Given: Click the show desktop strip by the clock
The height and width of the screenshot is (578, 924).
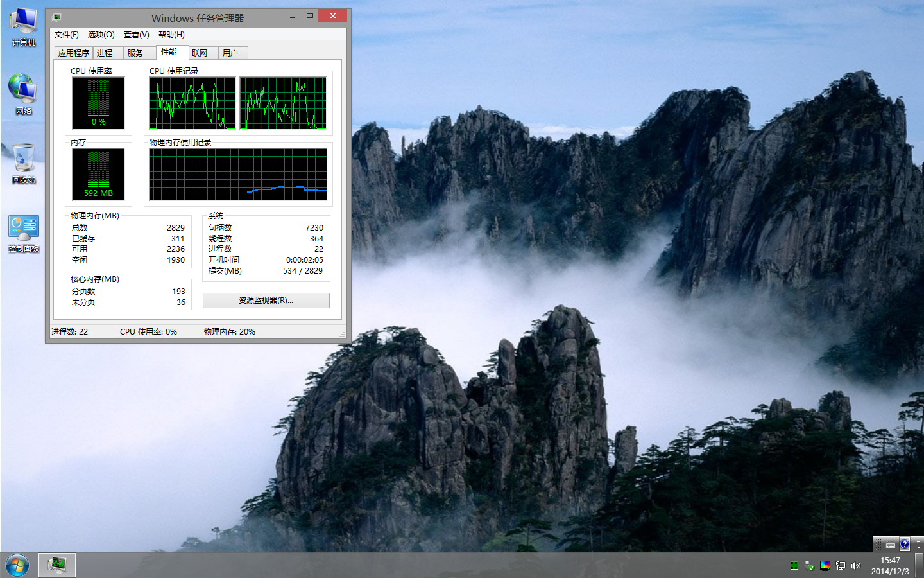Looking at the screenshot, I should (921, 565).
